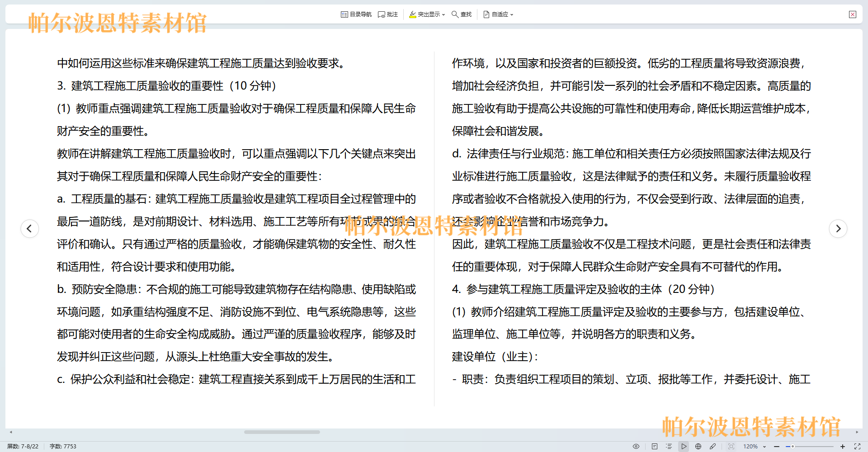The height and width of the screenshot is (452, 868).
Task: Close the reading view with the X button
Action: [853, 14]
